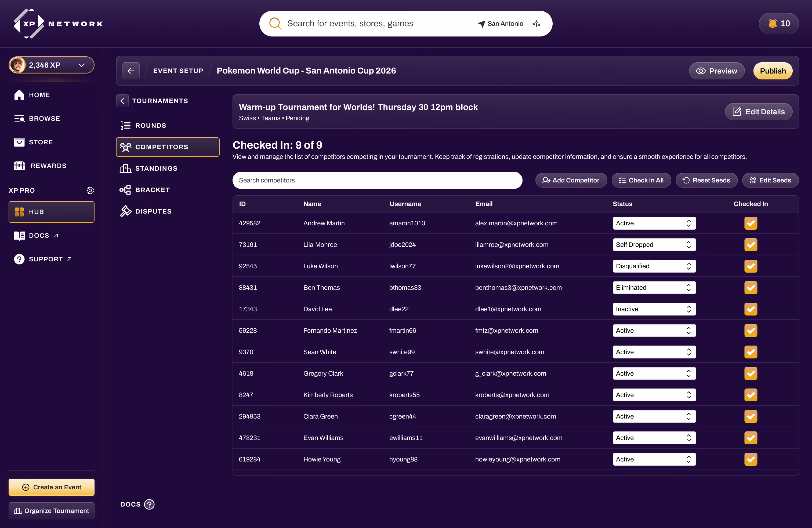The height and width of the screenshot is (528, 812).
Task: Uncheck Checked In for Luke Wilson
Action: pos(751,266)
